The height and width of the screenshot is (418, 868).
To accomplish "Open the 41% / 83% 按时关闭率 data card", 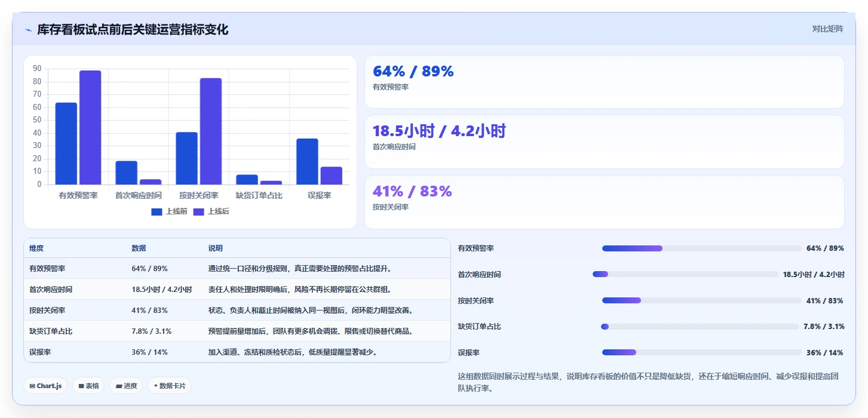I will pos(605,202).
